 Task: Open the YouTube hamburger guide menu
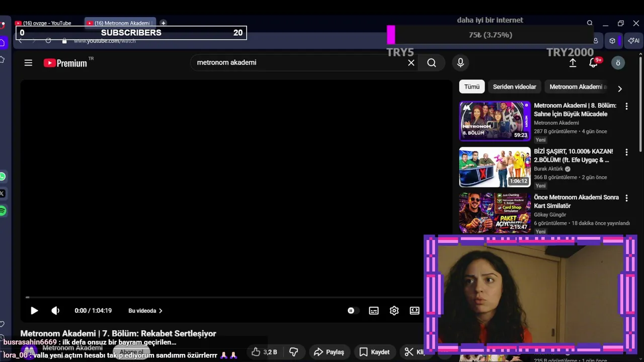pyautogui.click(x=28, y=63)
